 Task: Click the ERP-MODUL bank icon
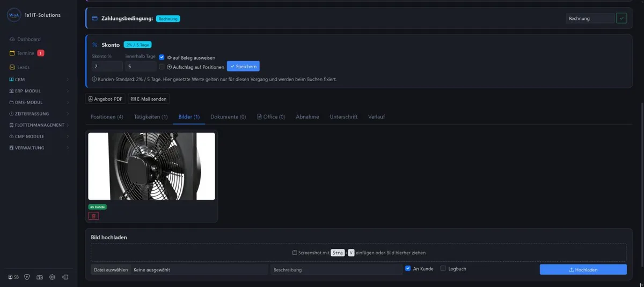[11, 91]
